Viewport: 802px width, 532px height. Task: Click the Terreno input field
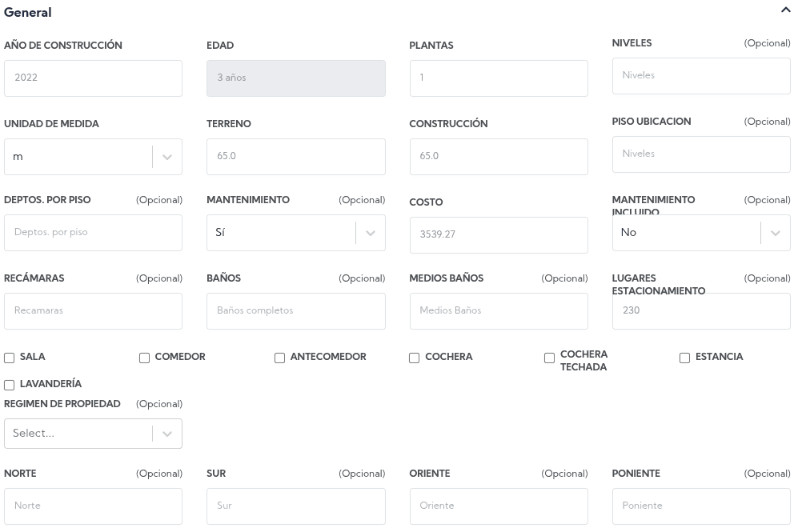295,157
